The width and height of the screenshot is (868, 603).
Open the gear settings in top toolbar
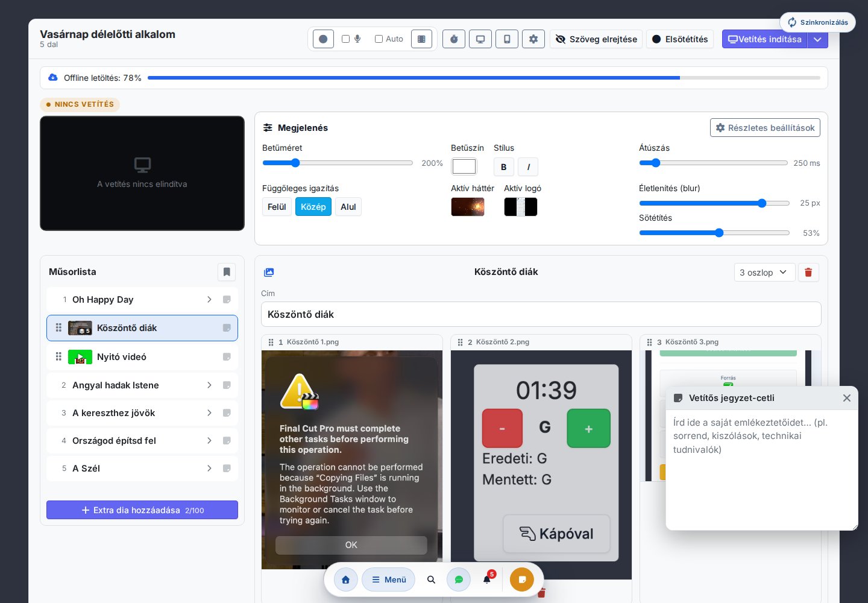click(533, 39)
